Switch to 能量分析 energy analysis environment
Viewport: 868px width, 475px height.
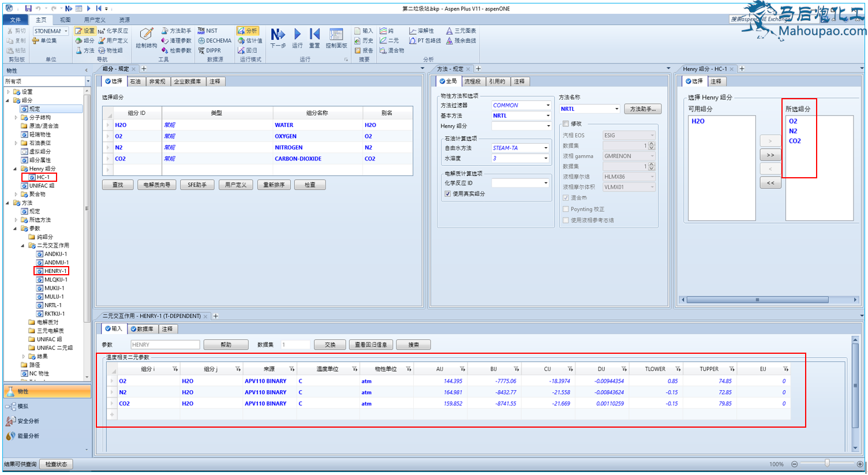(x=47, y=436)
